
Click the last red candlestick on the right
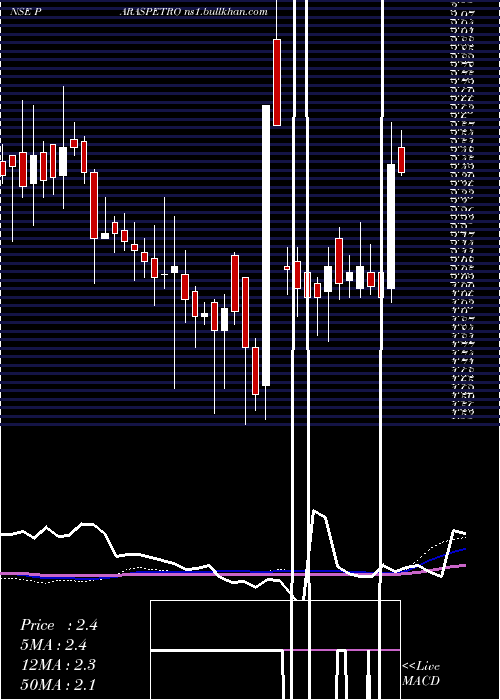click(x=401, y=160)
